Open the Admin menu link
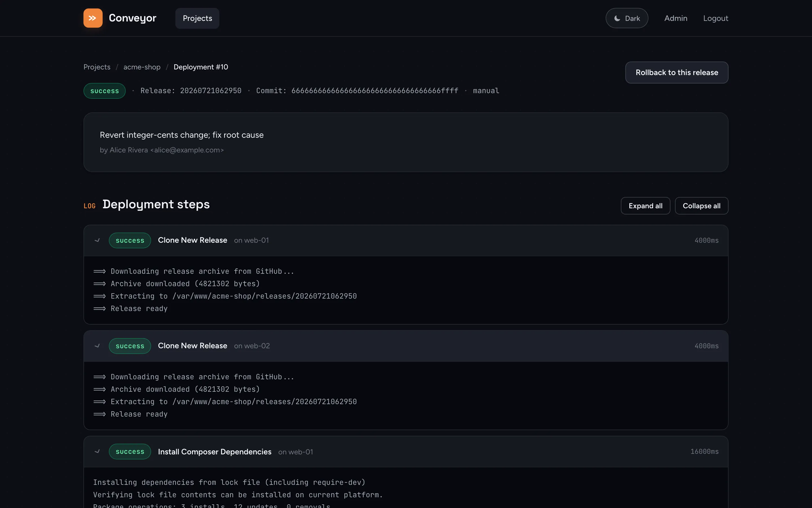 [676, 18]
